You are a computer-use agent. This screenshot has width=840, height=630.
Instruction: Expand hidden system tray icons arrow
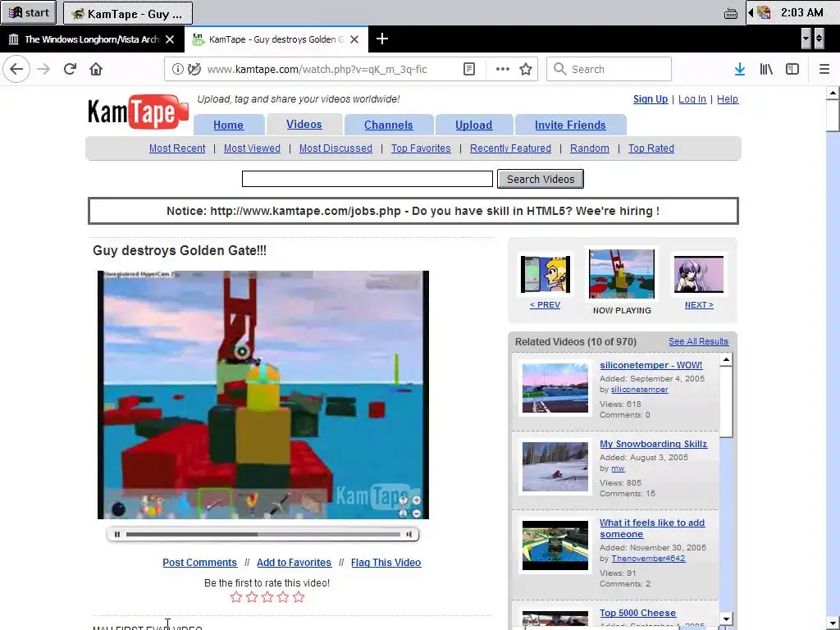[751, 12]
